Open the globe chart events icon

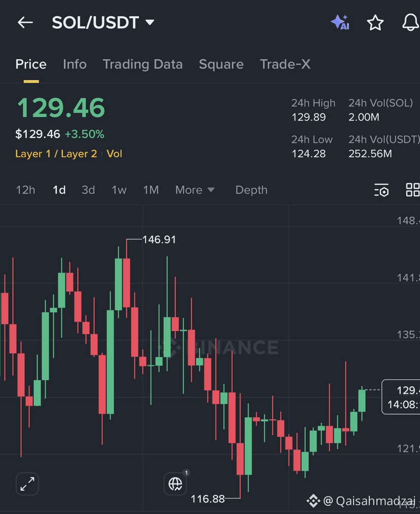coord(175,484)
